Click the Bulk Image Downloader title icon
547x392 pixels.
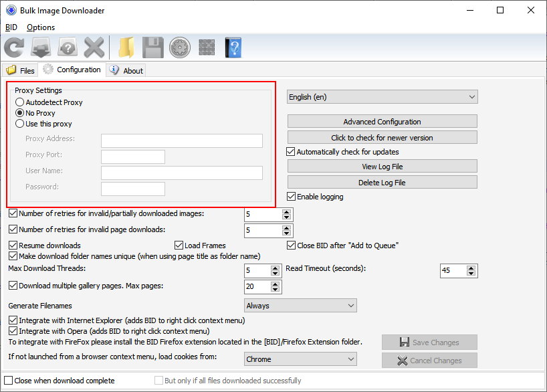coord(11,10)
